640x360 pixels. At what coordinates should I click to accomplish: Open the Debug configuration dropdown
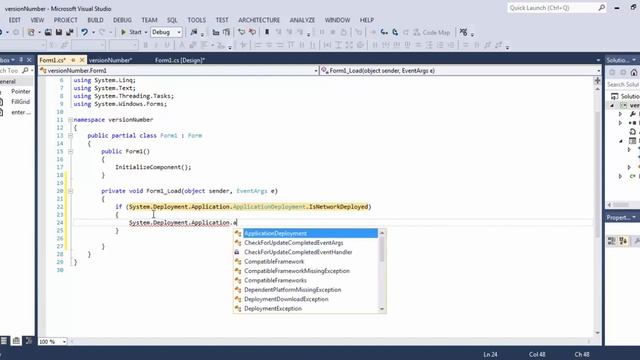(179, 32)
